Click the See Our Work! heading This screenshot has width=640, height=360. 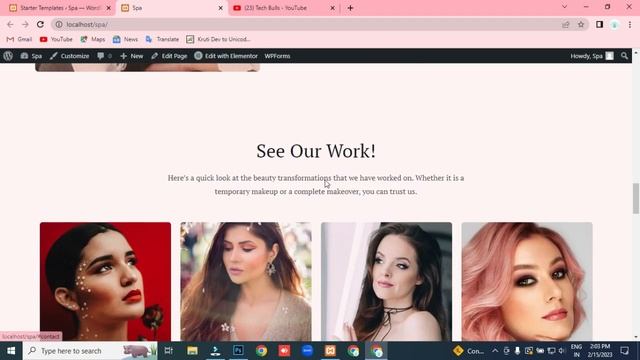tap(316, 151)
